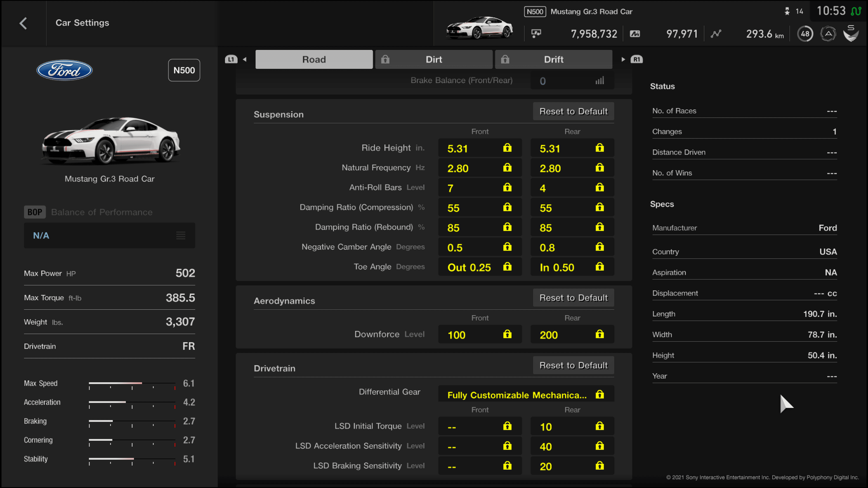Open the Balance of Performance N/A dropdown
The image size is (868, 488).
(x=109, y=235)
